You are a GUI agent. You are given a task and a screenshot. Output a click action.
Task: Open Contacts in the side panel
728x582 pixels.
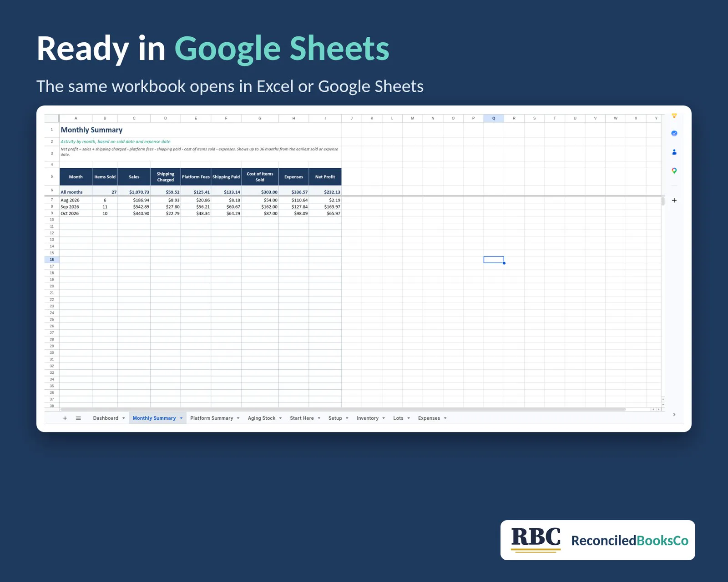coord(674,152)
